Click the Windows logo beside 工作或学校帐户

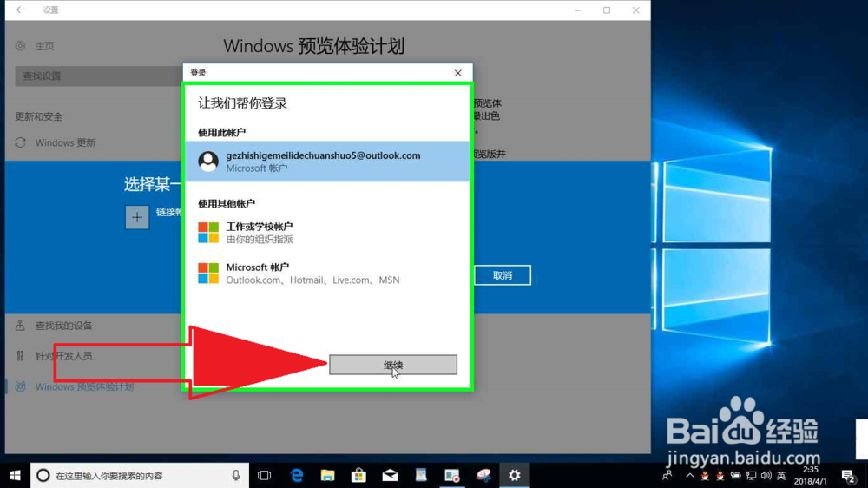click(x=208, y=233)
